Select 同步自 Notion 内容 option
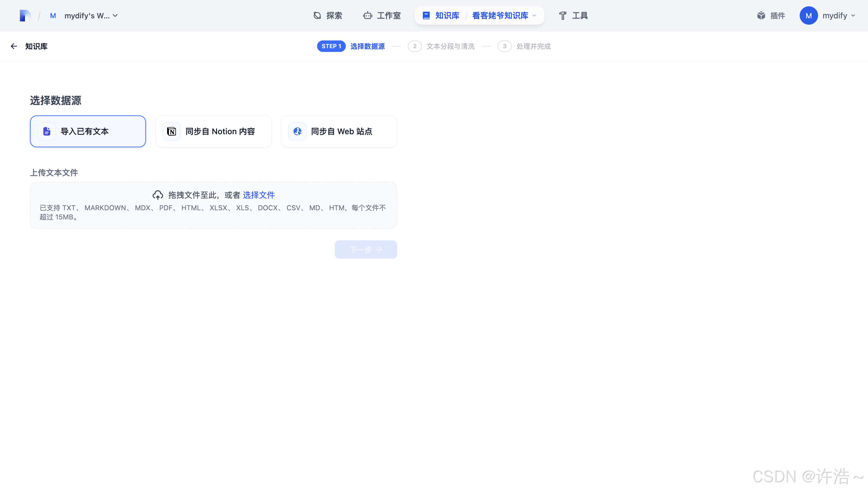This screenshot has width=868, height=491. click(213, 131)
